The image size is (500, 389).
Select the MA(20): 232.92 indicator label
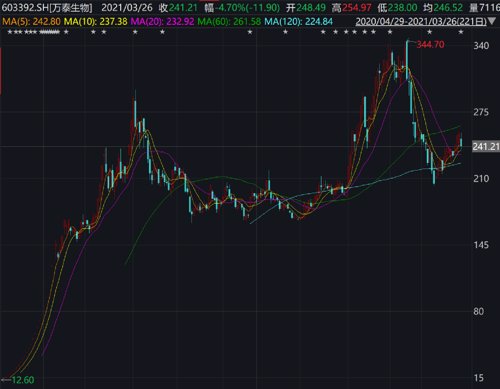(x=162, y=22)
